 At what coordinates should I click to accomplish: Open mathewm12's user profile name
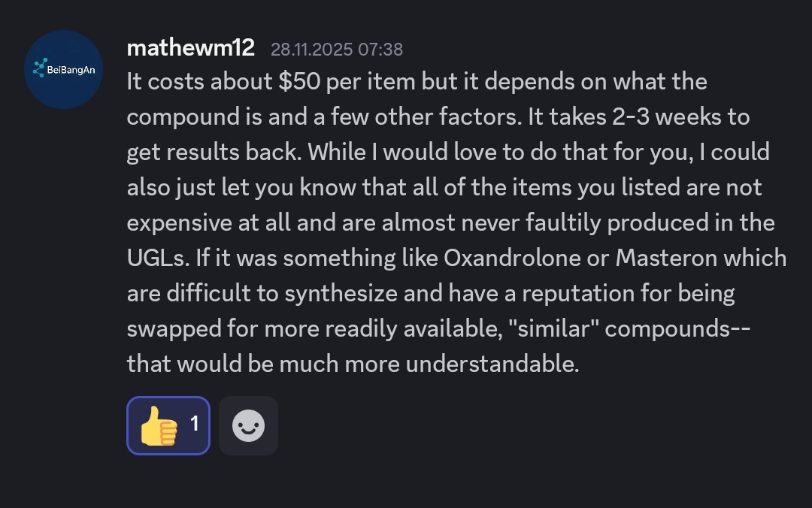tap(190, 49)
